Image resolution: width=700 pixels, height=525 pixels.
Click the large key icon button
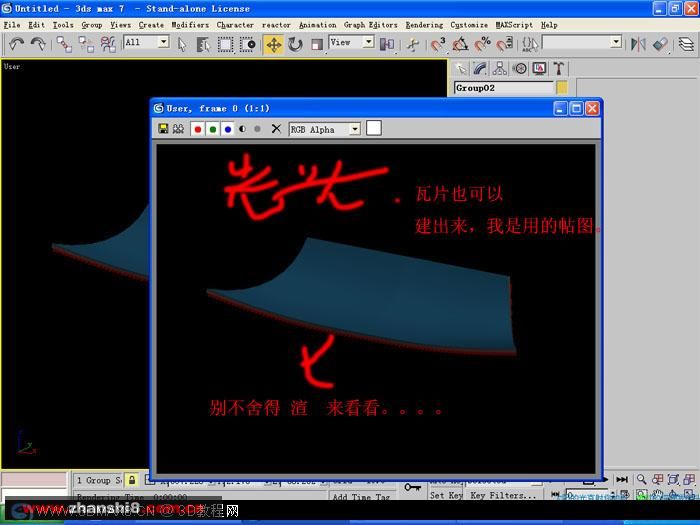click(412, 488)
